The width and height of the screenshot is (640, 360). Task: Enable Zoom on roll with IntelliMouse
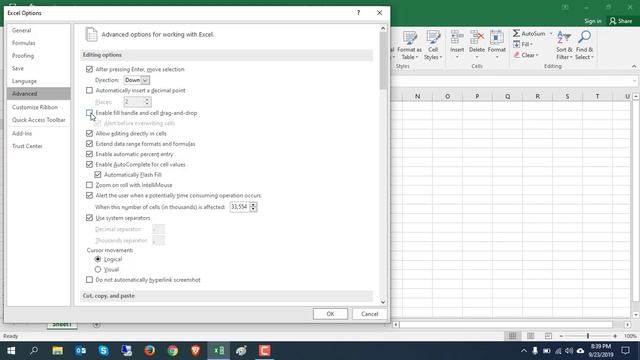coord(89,185)
